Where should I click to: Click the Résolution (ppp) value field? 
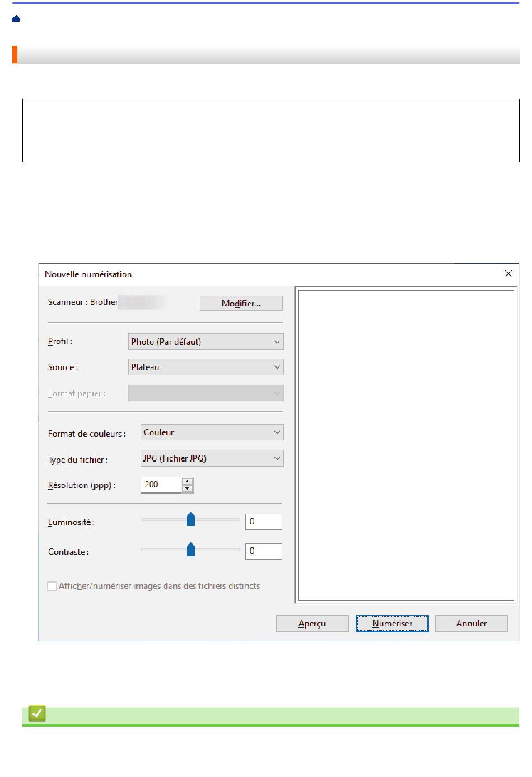161,485
